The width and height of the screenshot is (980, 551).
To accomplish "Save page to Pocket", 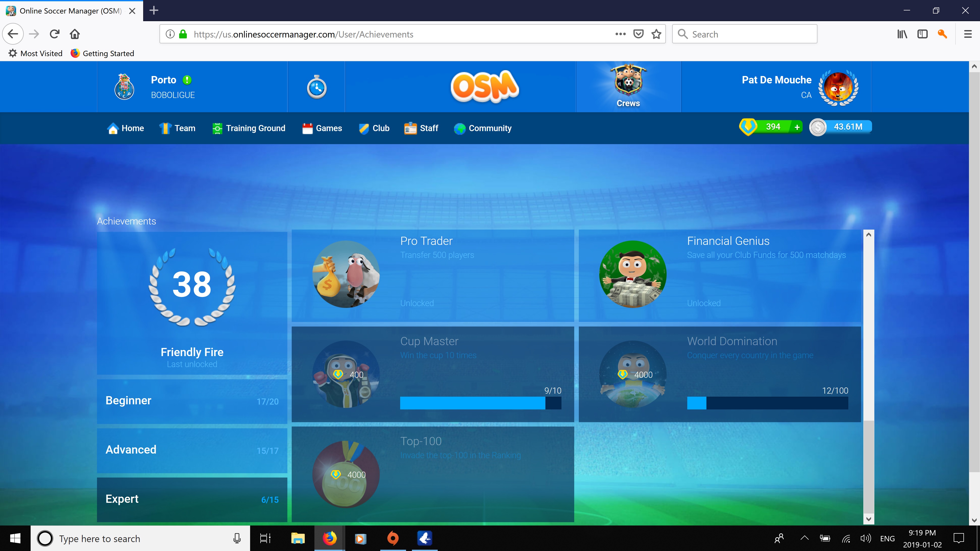I will point(638,34).
